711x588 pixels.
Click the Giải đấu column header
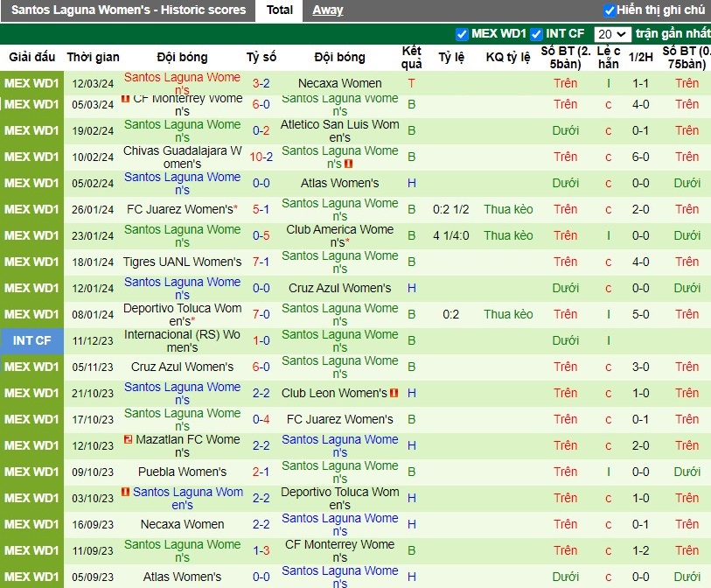(x=31, y=57)
